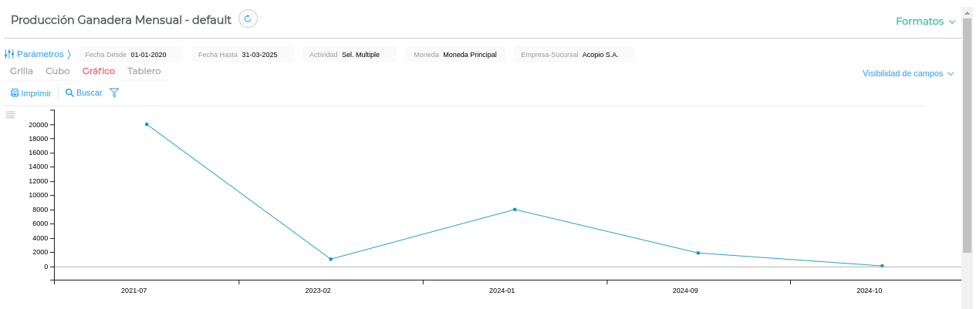The width and height of the screenshot is (980, 309).
Task: Expand Visibilidad de campos menu
Action: (x=908, y=74)
